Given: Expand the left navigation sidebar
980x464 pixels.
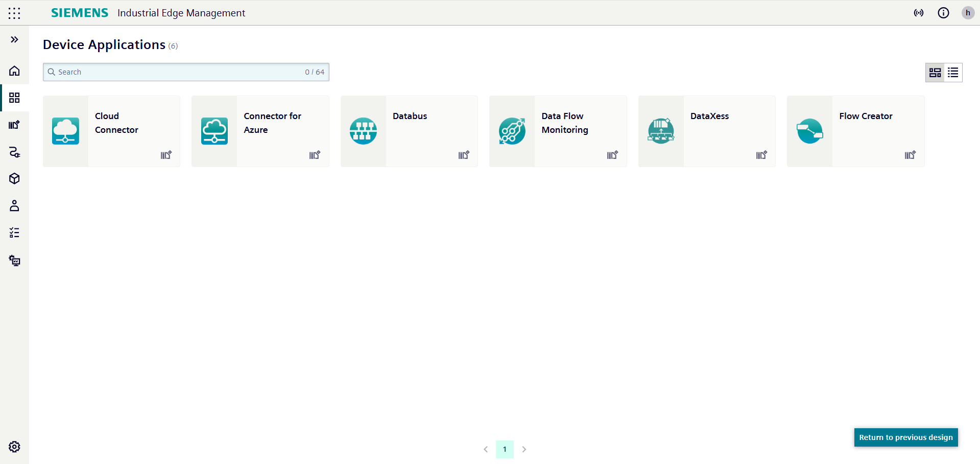Looking at the screenshot, I should [x=14, y=39].
